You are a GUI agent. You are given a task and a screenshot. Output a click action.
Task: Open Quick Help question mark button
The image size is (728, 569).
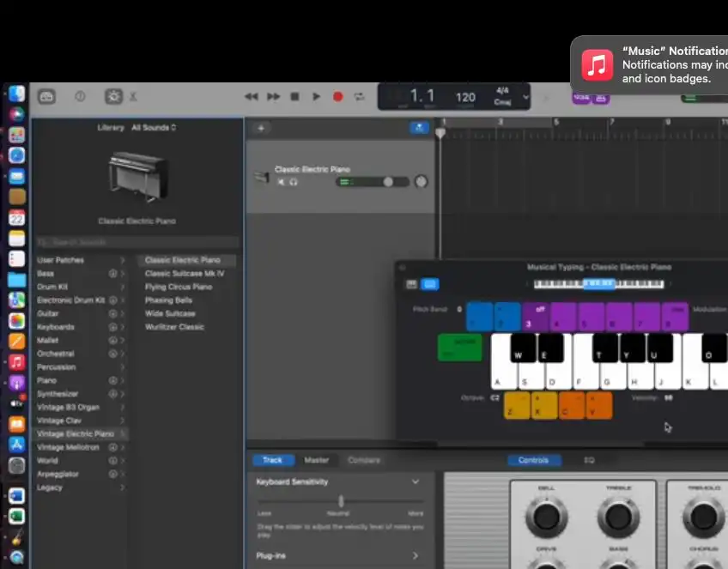click(x=80, y=96)
